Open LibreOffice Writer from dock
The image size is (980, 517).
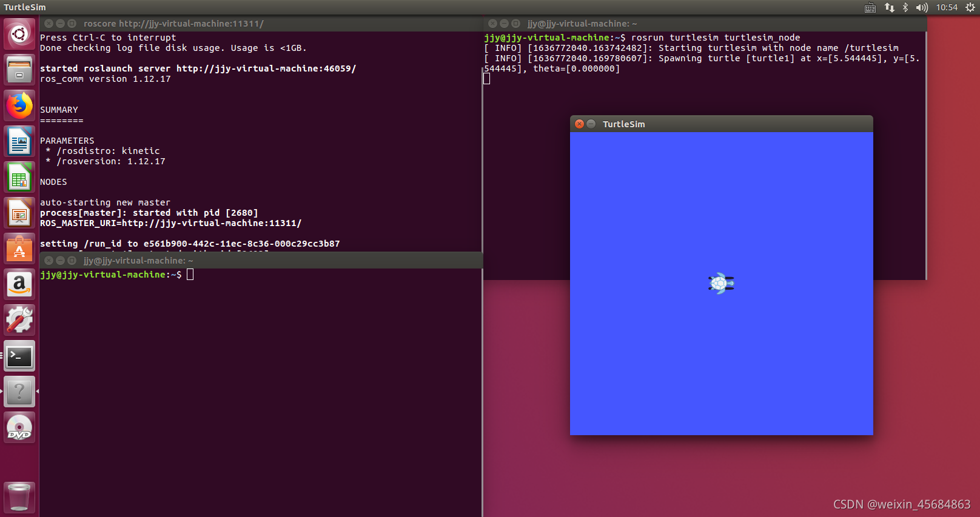coord(19,141)
